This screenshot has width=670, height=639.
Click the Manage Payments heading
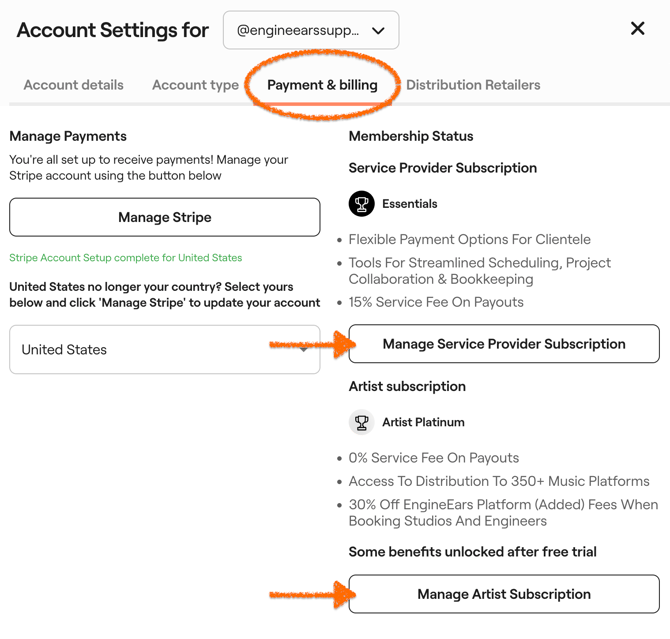click(68, 136)
